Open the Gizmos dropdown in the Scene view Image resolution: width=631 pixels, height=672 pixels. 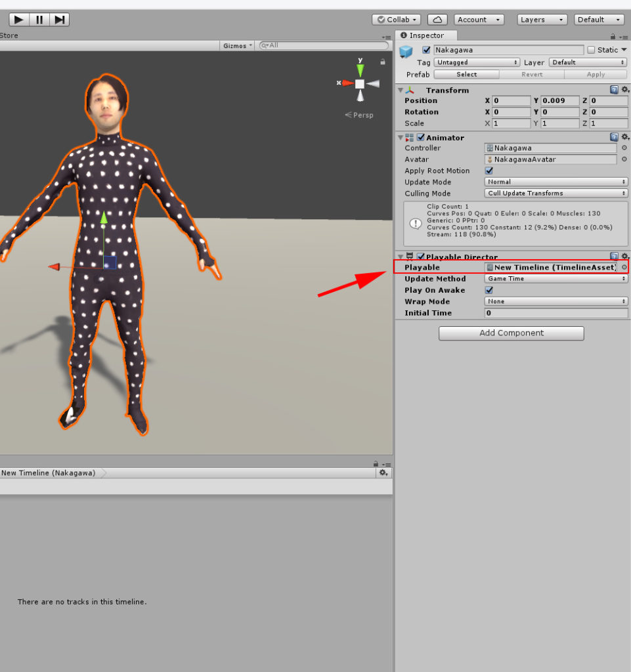coord(236,45)
